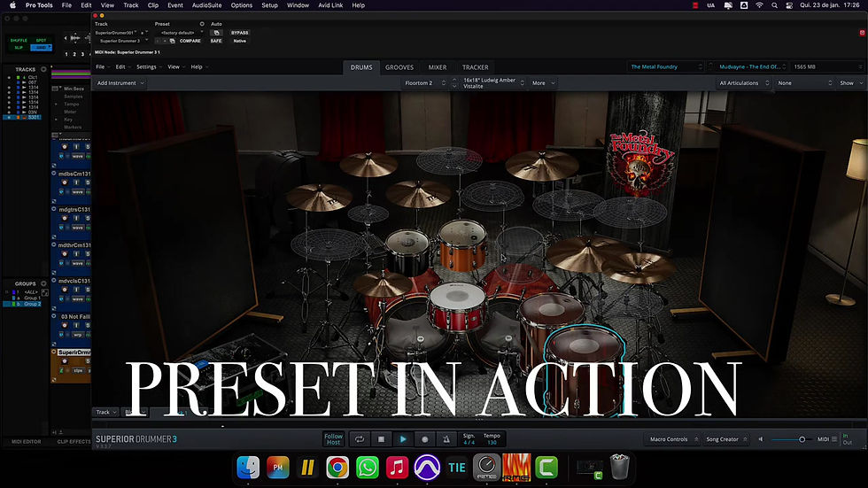
Task: Open the plugin Settings menu
Action: (149, 67)
